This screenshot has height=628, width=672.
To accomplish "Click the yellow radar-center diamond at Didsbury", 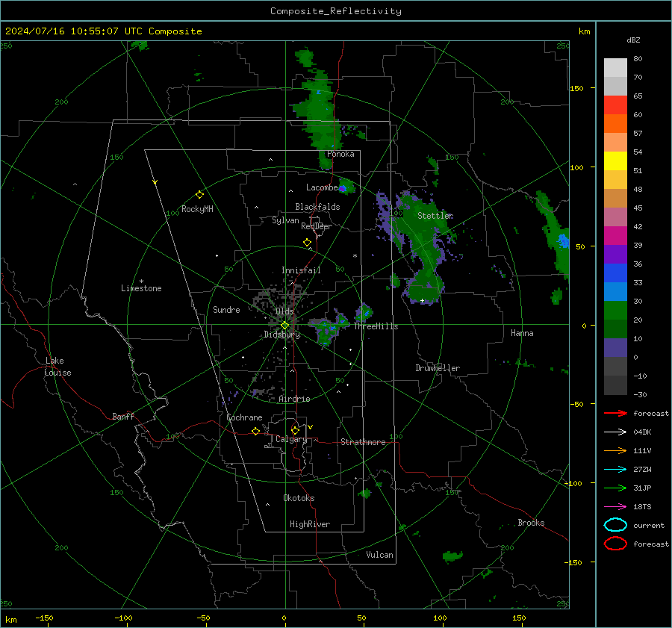I will point(284,326).
